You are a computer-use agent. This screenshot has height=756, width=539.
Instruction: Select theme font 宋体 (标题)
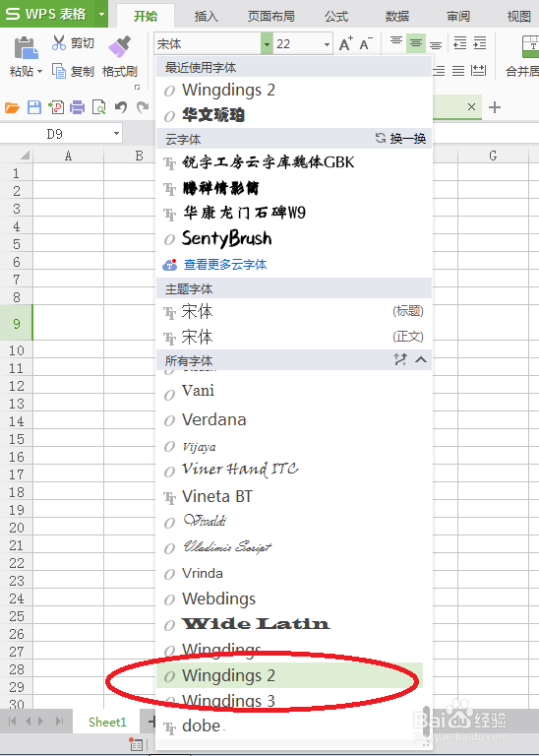click(294, 311)
